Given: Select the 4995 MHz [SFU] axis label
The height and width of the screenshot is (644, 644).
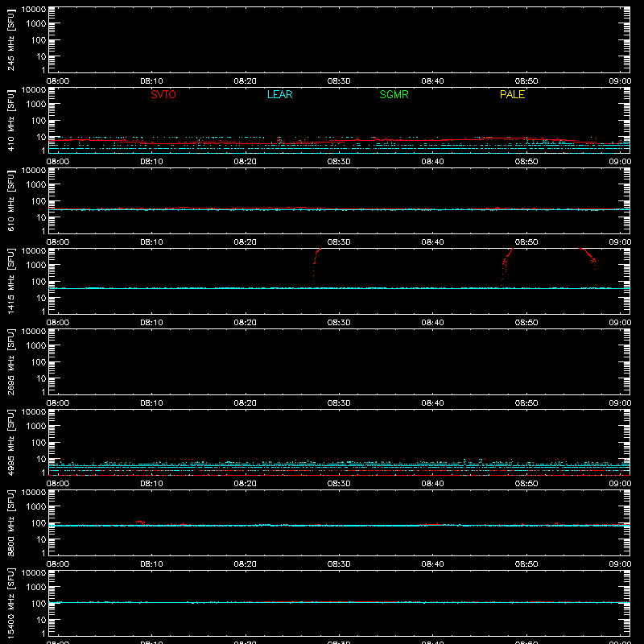Looking at the screenshot, I should click(10, 442).
